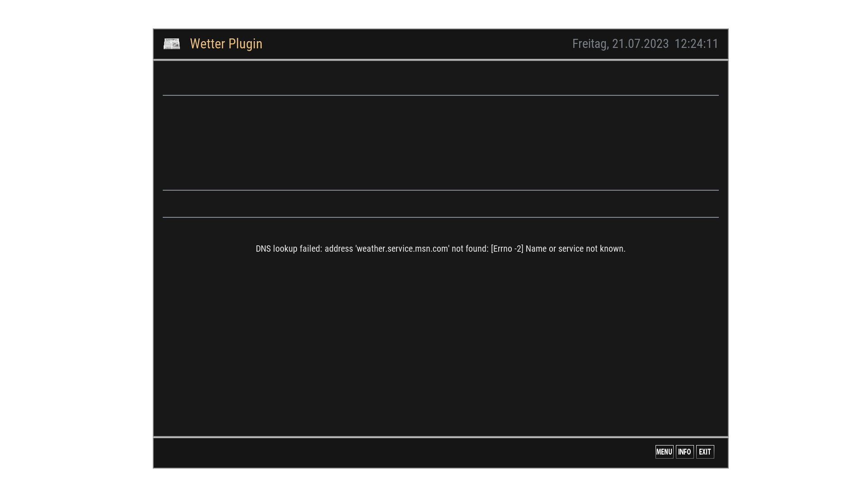
Task: Click the date 21.07.2023 in header
Action: pyautogui.click(x=640, y=44)
